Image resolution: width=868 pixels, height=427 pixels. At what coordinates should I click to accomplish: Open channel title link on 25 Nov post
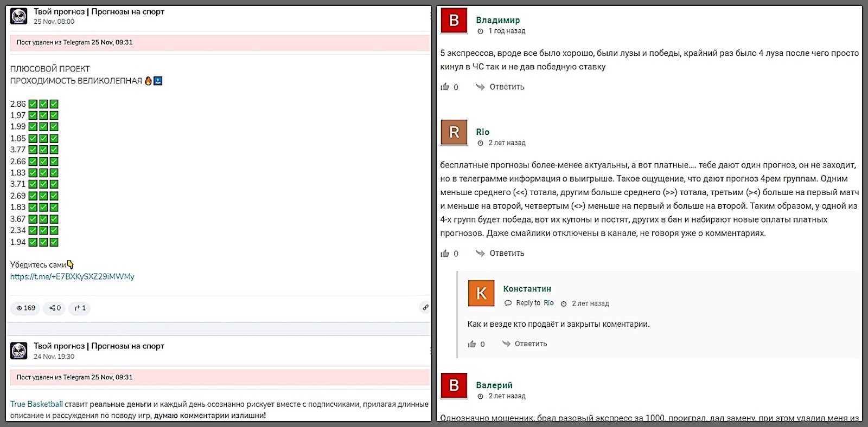pos(99,11)
